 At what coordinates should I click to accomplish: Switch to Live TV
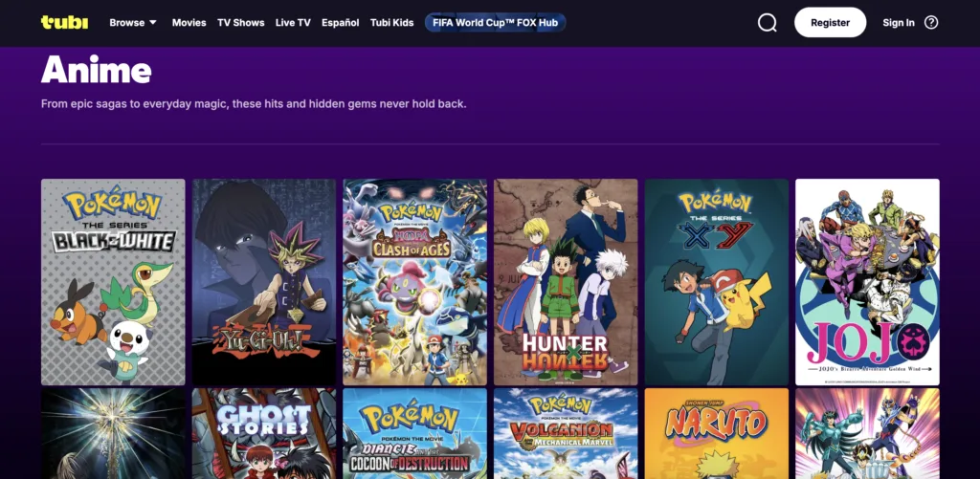(293, 23)
